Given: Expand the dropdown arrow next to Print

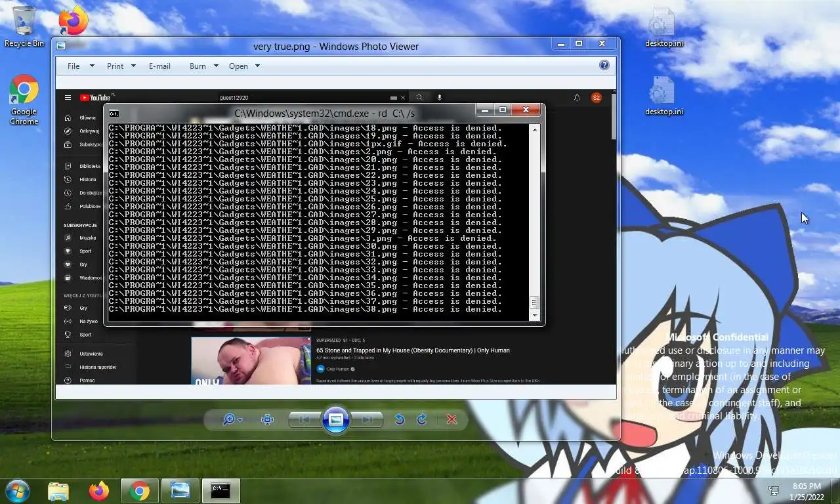Looking at the screenshot, I should pyautogui.click(x=133, y=66).
